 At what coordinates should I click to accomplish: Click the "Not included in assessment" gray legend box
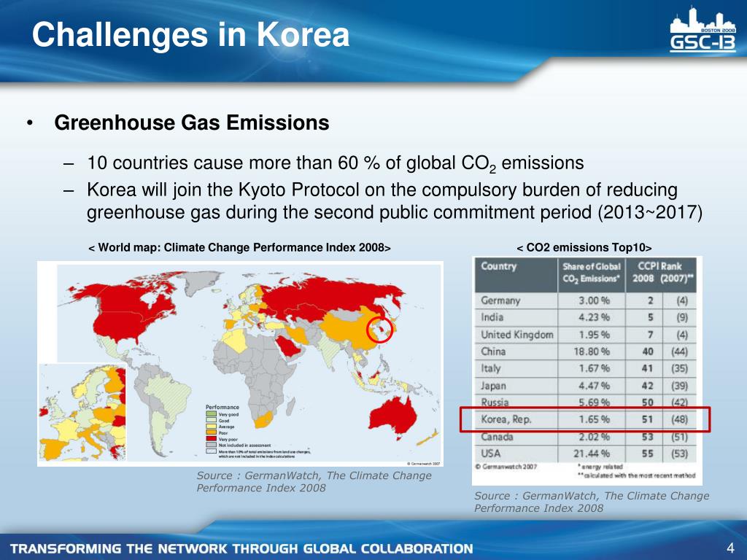pos(211,445)
